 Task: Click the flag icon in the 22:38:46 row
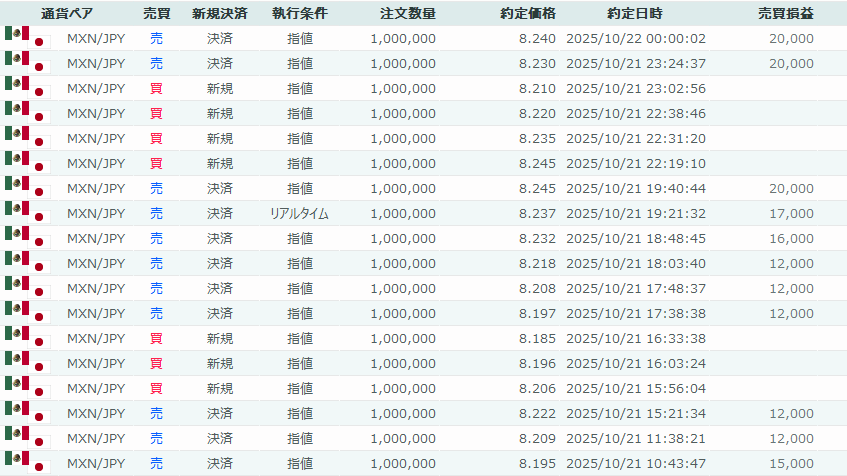pos(27,113)
